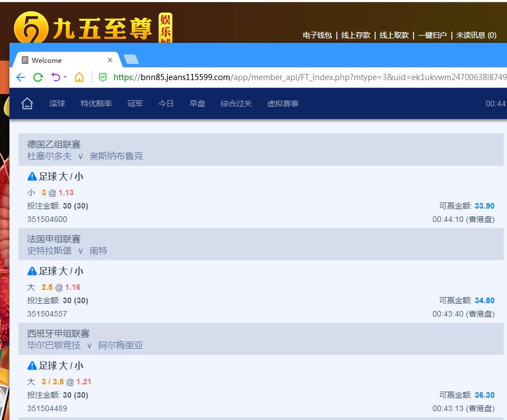Open 未读讯息 (0) link
Viewport: 507px width, 420px height.
click(x=476, y=35)
